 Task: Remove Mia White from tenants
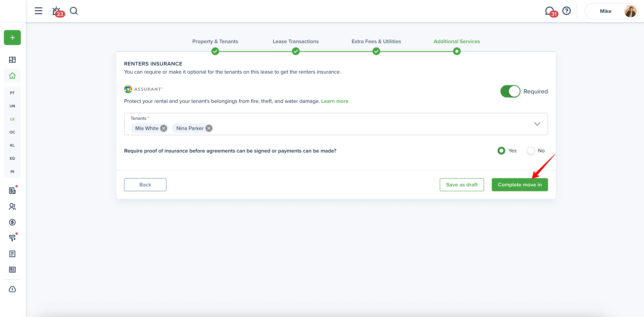pos(163,128)
